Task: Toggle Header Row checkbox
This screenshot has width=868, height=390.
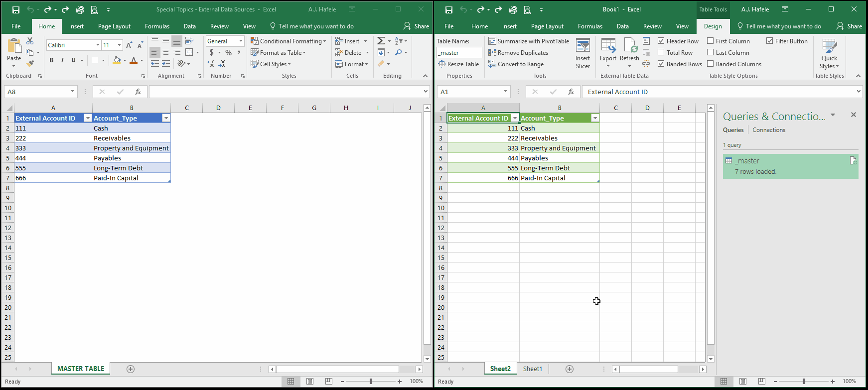Action: (x=661, y=41)
